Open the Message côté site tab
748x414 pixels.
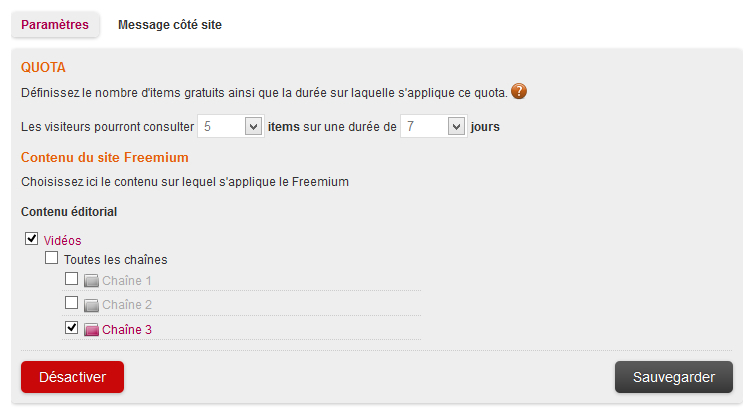170,24
